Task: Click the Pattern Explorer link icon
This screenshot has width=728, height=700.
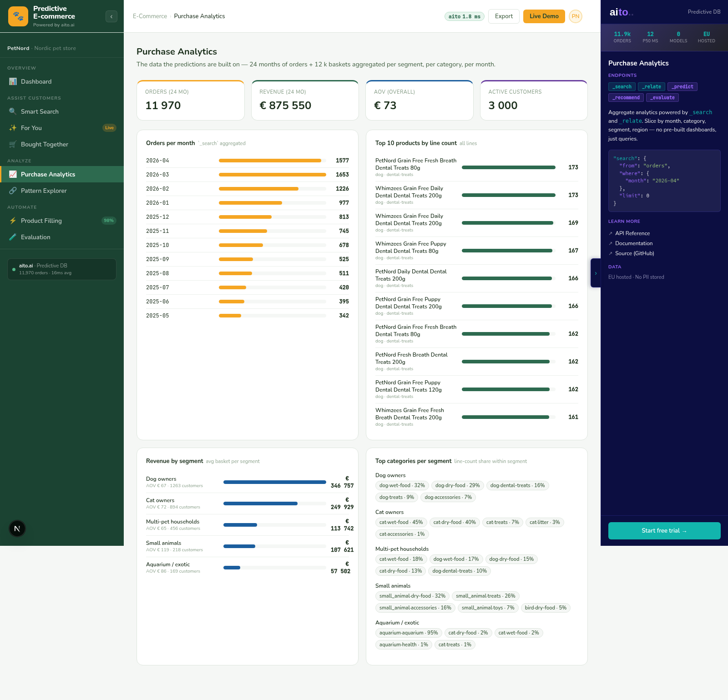Action: (x=13, y=191)
